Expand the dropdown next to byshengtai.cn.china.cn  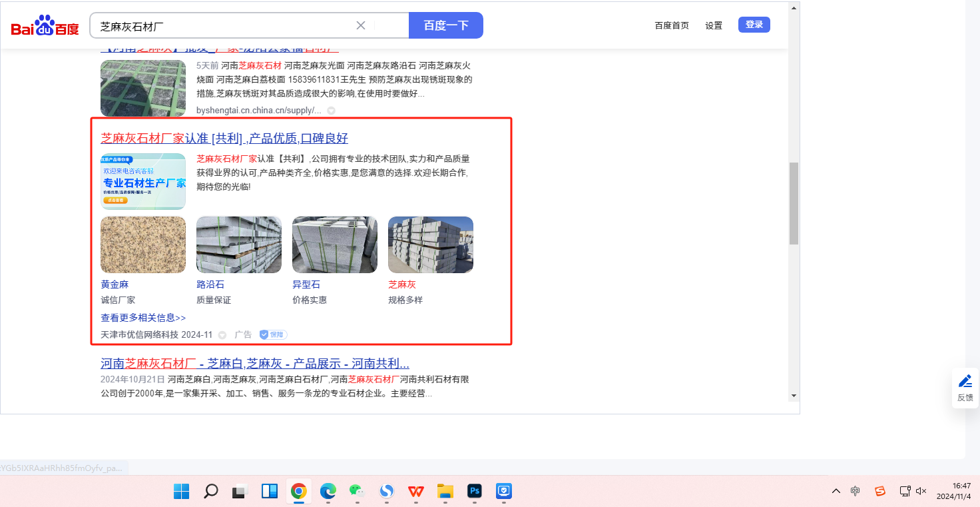point(331,111)
